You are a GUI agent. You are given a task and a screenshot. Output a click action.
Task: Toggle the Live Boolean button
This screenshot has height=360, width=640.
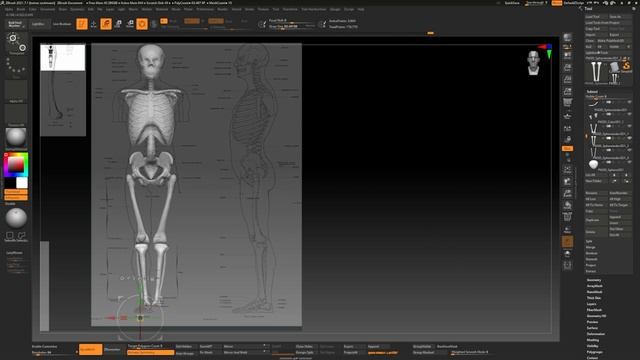(62, 24)
